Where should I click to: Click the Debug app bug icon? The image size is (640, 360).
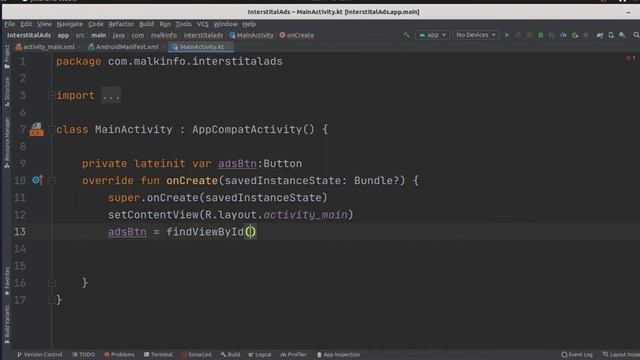[541, 35]
